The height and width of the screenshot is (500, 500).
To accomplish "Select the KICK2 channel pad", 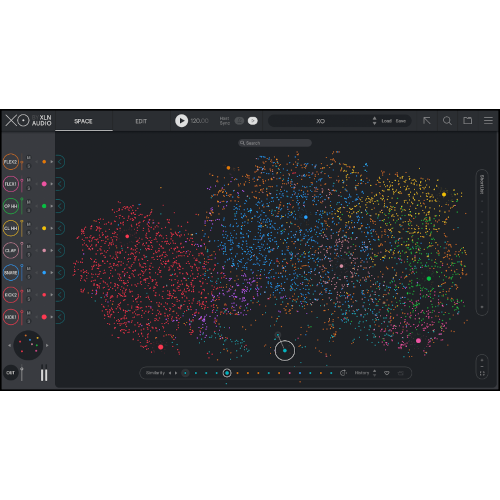I will (x=11, y=295).
